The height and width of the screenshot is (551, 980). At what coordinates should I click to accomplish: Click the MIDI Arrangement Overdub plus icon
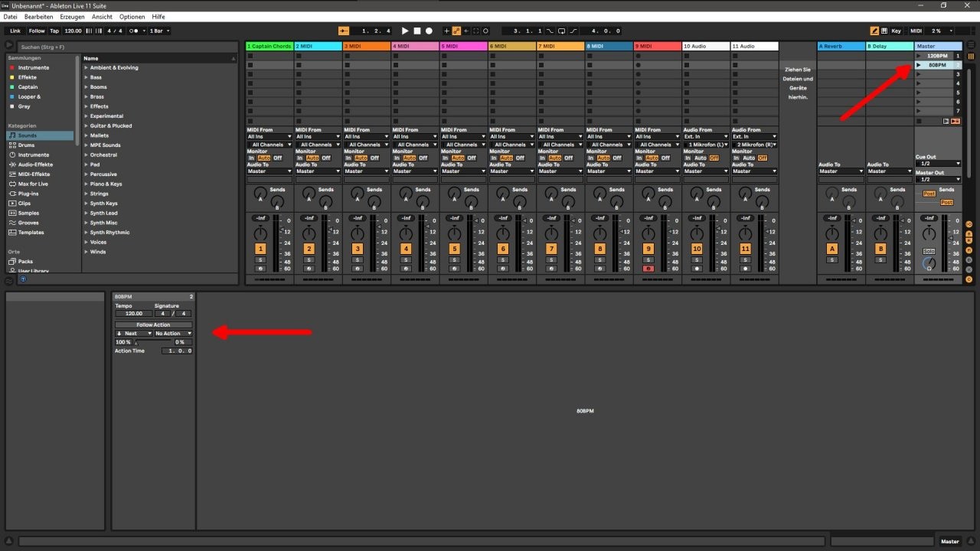(x=446, y=31)
